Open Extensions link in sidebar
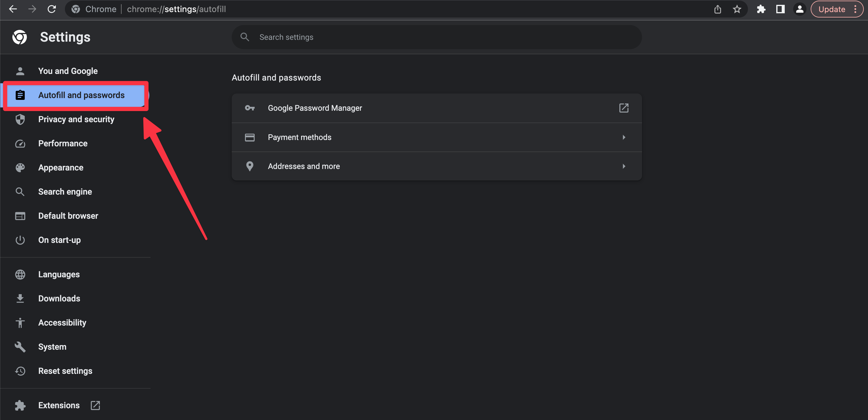868x420 pixels. click(59, 405)
